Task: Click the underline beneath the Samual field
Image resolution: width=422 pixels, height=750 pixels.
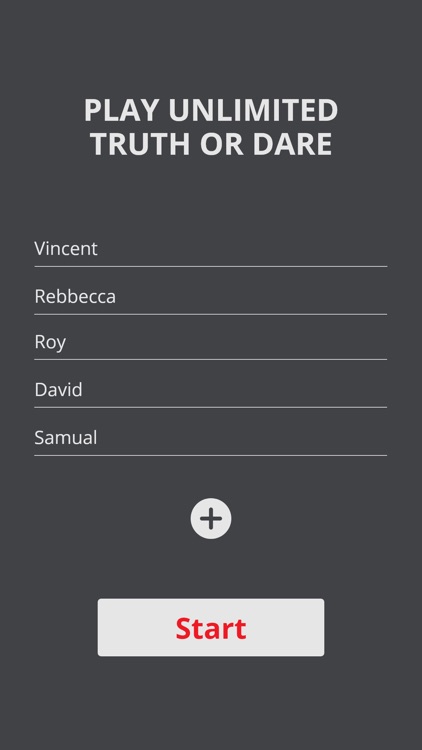Action: tap(211, 455)
